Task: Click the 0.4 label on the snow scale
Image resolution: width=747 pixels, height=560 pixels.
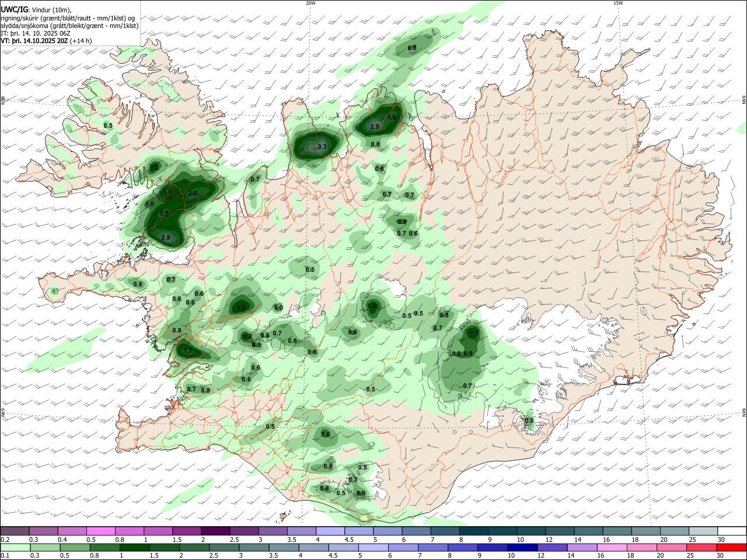Action: [62, 540]
